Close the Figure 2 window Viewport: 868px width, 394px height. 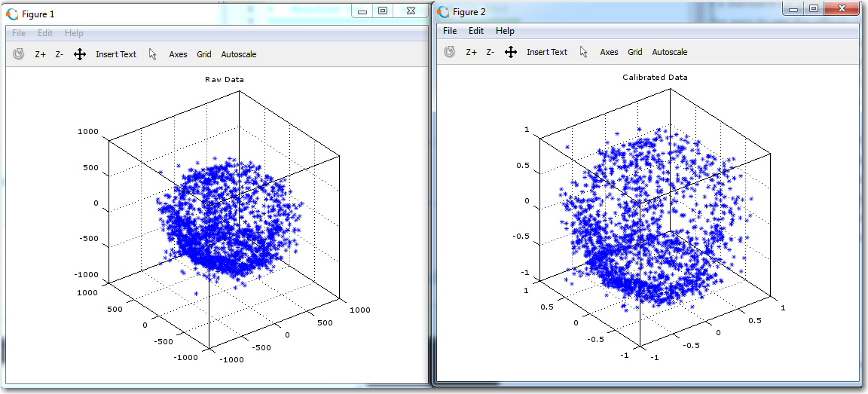[x=842, y=8]
